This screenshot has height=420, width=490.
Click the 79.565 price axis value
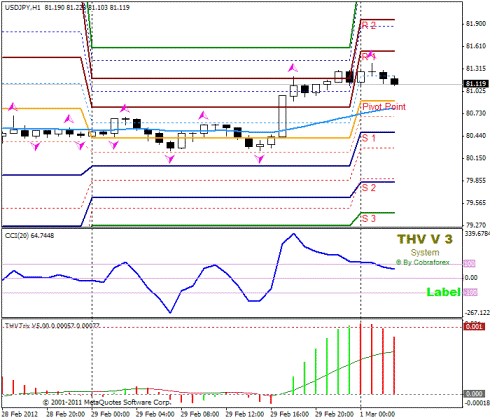[x=476, y=203]
